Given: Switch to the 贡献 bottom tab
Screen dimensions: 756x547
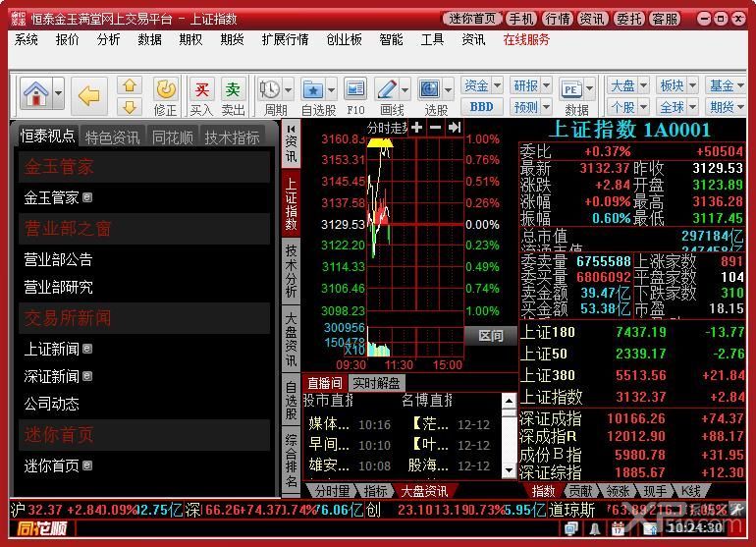Looking at the screenshot, I should (x=580, y=491).
